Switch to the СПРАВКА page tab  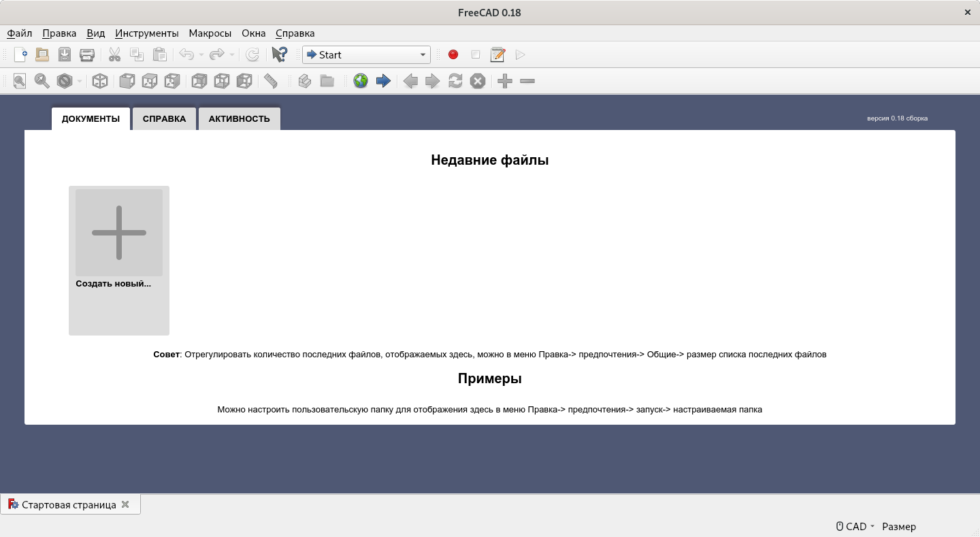(x=164, y=118)
